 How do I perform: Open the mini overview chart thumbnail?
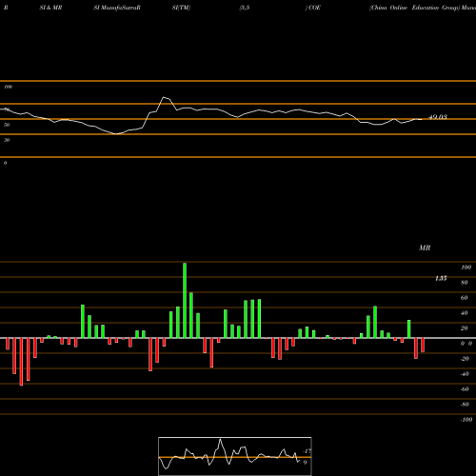[x=235, y=456]
